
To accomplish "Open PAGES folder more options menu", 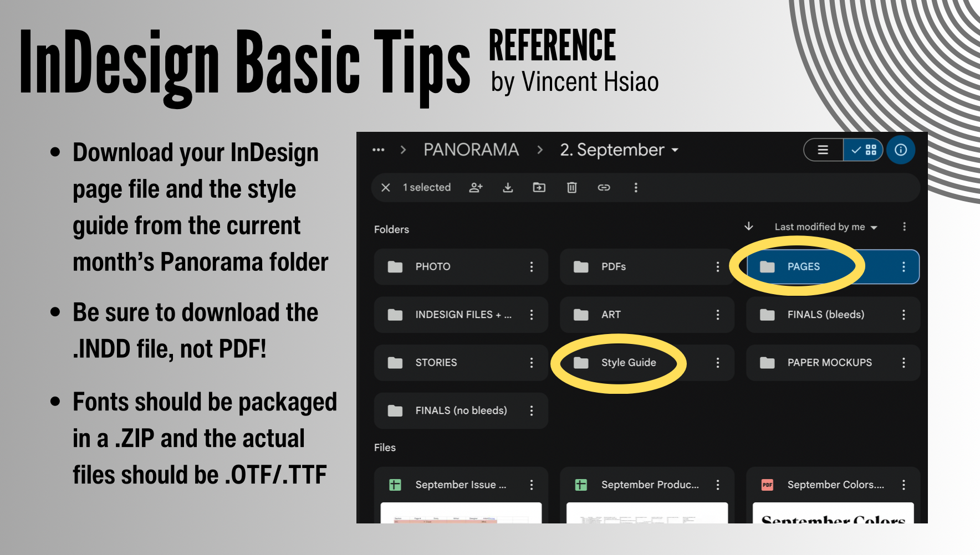I will (x=904, y=267).
